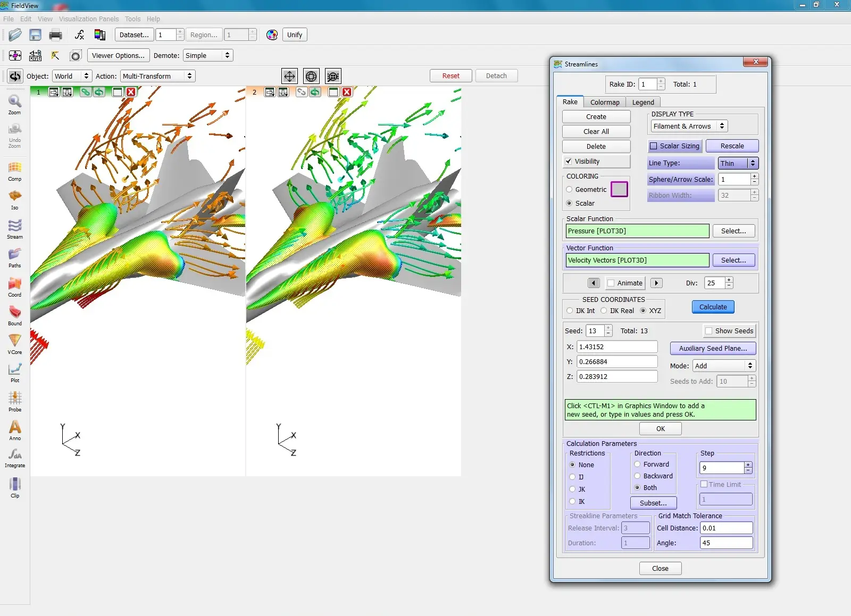Open the Visualization Panels menu
This screenshot has width=851, height=616.
coord(89,19)
